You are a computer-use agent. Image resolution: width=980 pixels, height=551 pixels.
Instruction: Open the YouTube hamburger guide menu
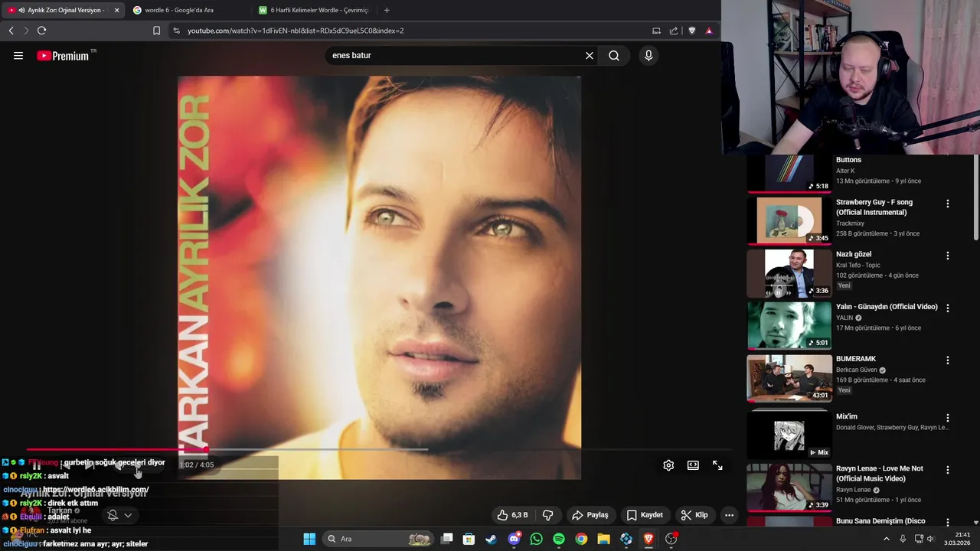18,56
